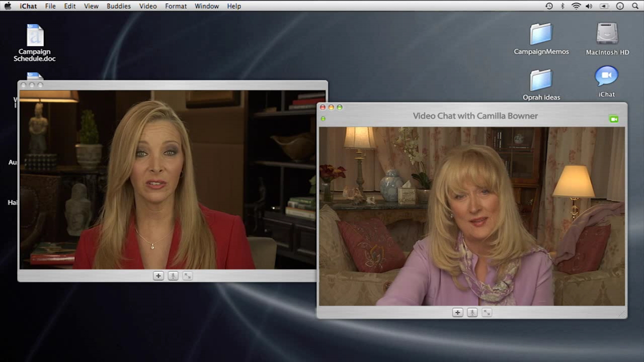Add participant with plus button in Camilla window
This screenshot has width=644, height=362.
[x=457, y=313]
